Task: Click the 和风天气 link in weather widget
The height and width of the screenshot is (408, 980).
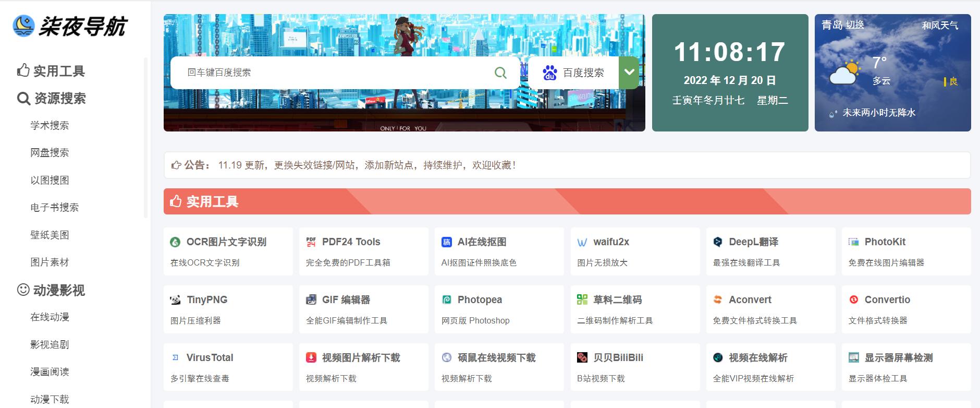Action: 940,25
